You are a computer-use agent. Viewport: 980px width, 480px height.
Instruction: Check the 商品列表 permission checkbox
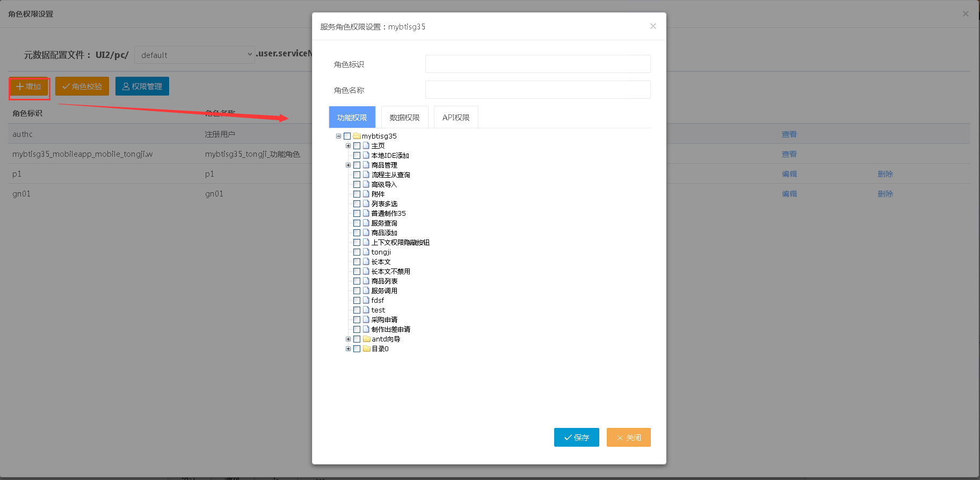click(x=357, y=281)
